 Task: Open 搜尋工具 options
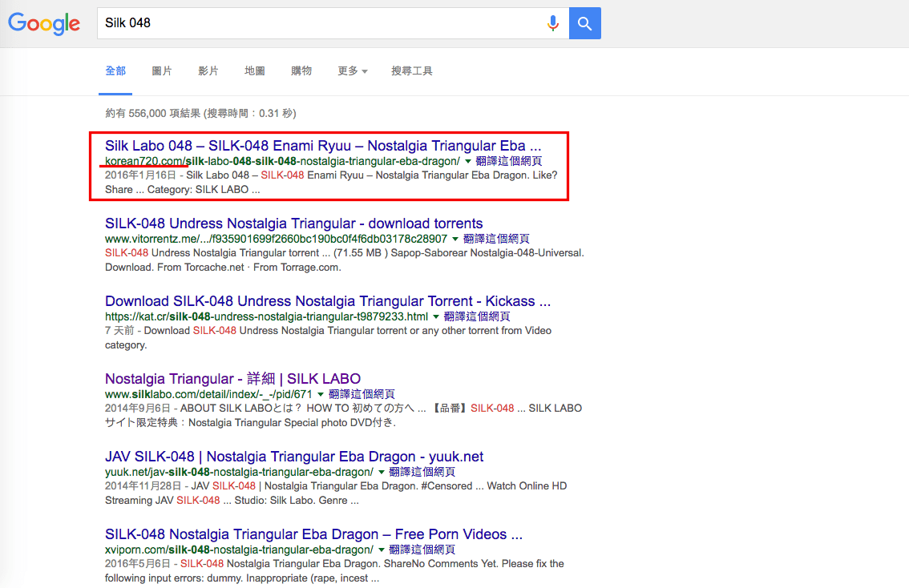click(411, 70)
